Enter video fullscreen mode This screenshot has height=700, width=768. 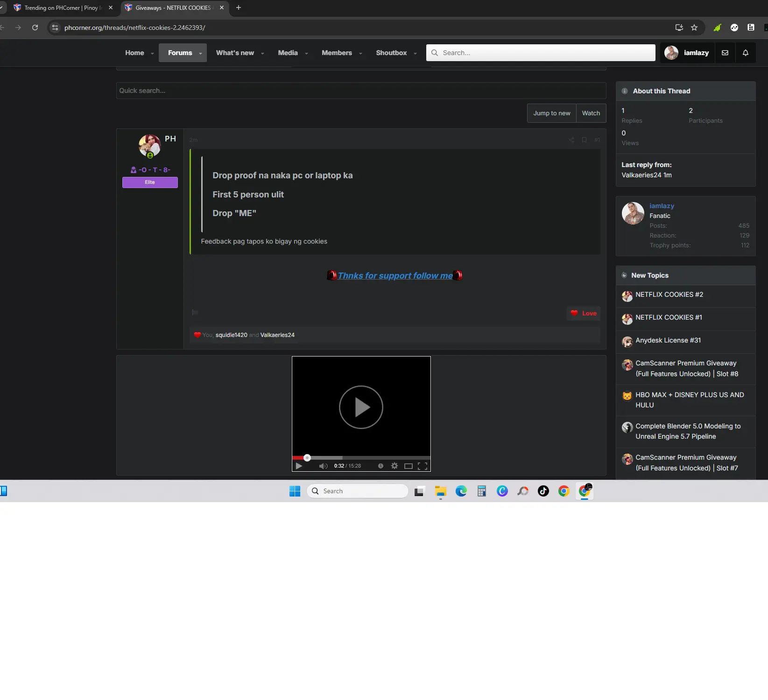point(423,466)
